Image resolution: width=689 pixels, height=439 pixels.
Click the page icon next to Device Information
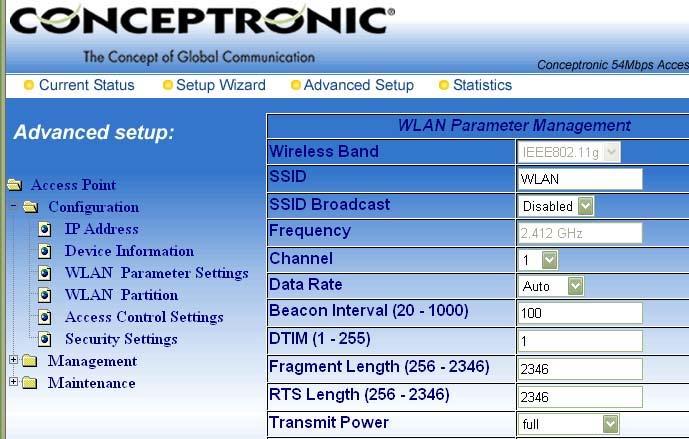pyautogui.click(x=44, y=251)
